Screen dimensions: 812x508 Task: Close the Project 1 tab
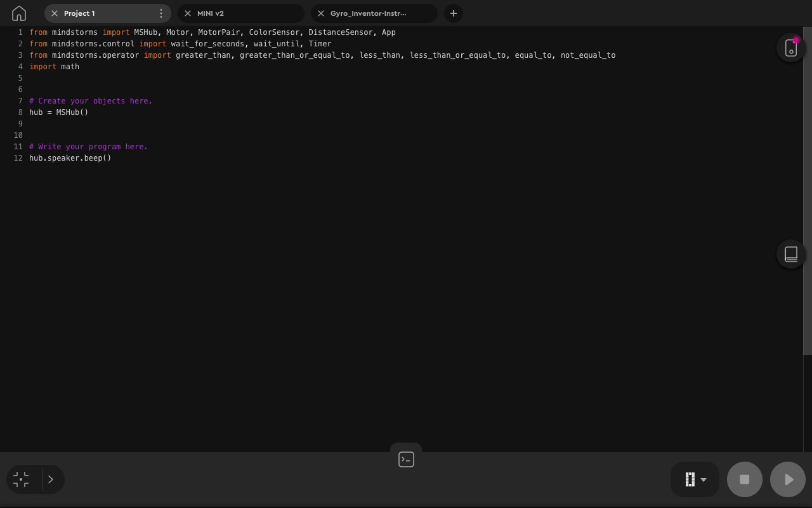[x=55, y=13]
